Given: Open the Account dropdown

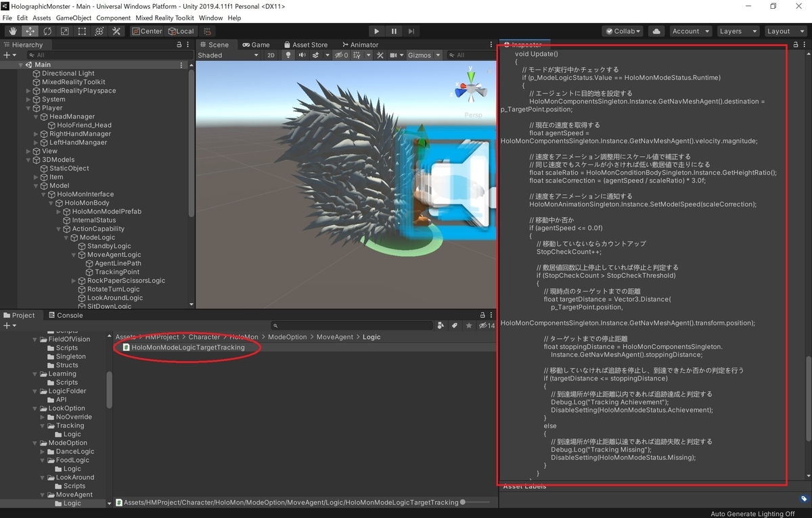Looking at the screenshot, I should click(690, 31).
